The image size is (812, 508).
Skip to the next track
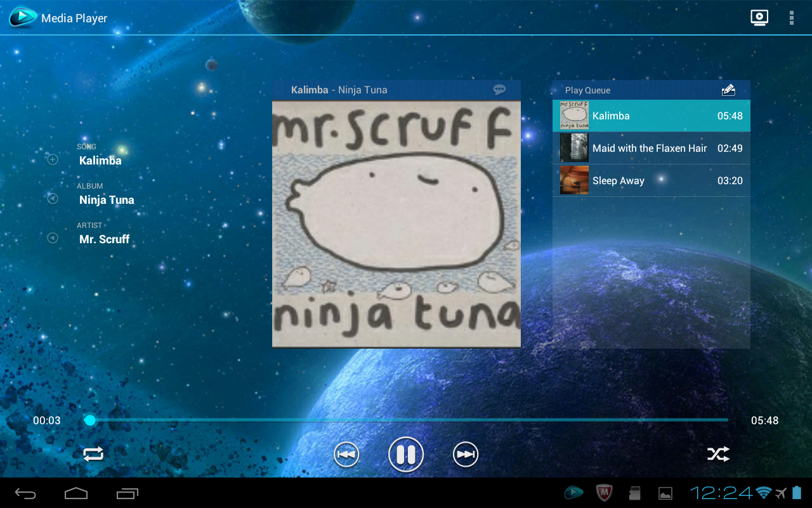[x=466, y=455]
